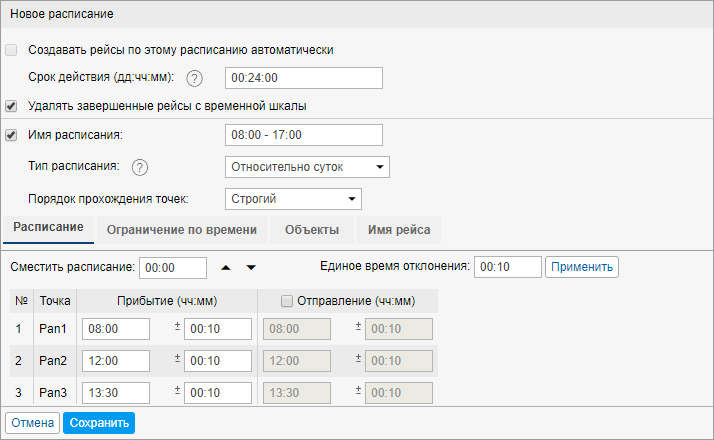Image resolution: width=714 pixels, height=440 pixels.
Task: Click Pan2 arrival time field 12:00
Action: (x=117, y=361)
